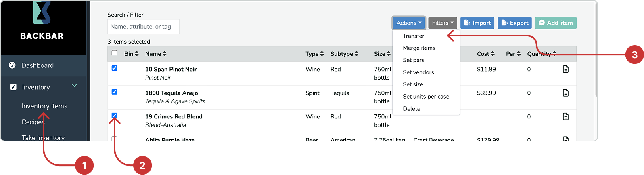Sort by Subtype column arrows
The height and width of the screenshot is (175, 644).
click(x=357, y=54)
